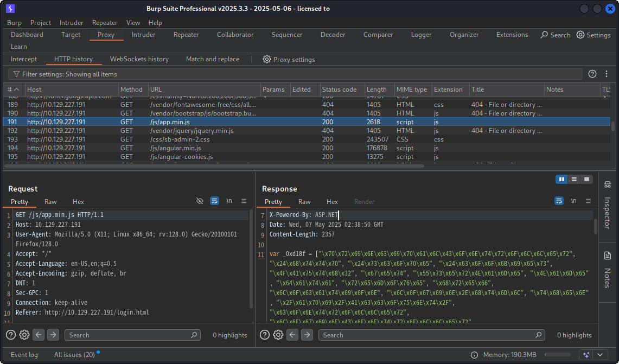This screenshot has height=364, width=619.
Task: Open filter bar three-dot options menu
Action: [x=605, y=74]
